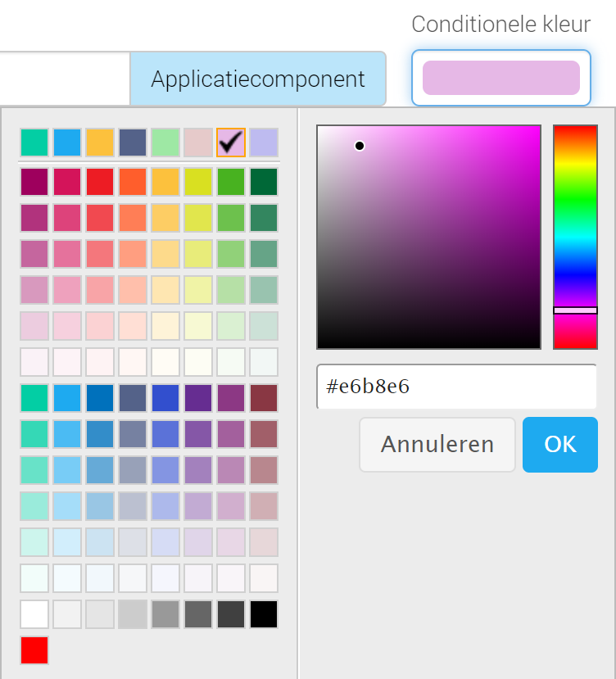Select the dark purple swatch in blue palette
Screen dimensions: 616x679
pyautogui.click(x=198, y=397)
